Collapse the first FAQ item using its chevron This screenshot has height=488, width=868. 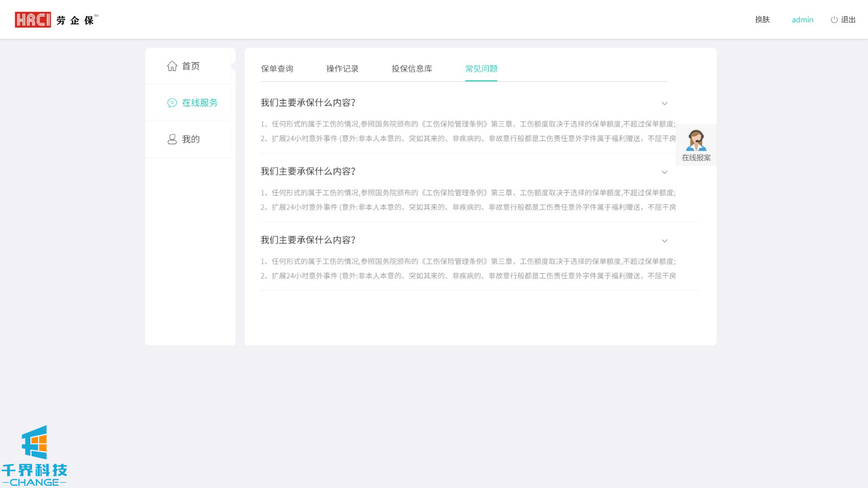[664, 104]
